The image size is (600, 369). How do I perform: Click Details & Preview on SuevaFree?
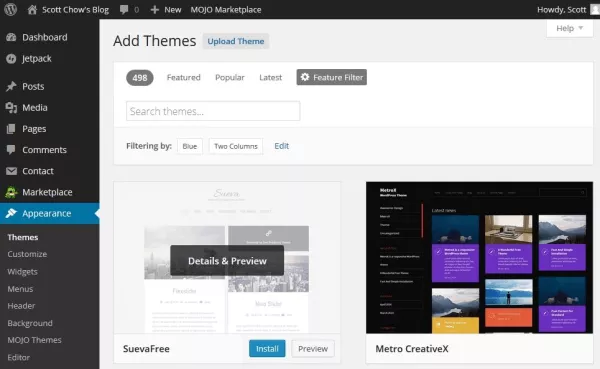tap(227, 261)
